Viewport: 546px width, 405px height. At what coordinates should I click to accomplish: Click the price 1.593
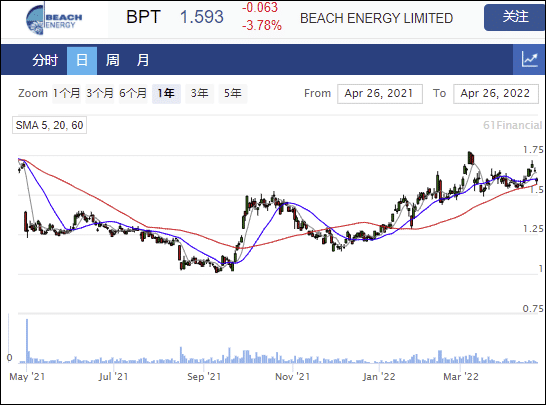pos(202,17)
